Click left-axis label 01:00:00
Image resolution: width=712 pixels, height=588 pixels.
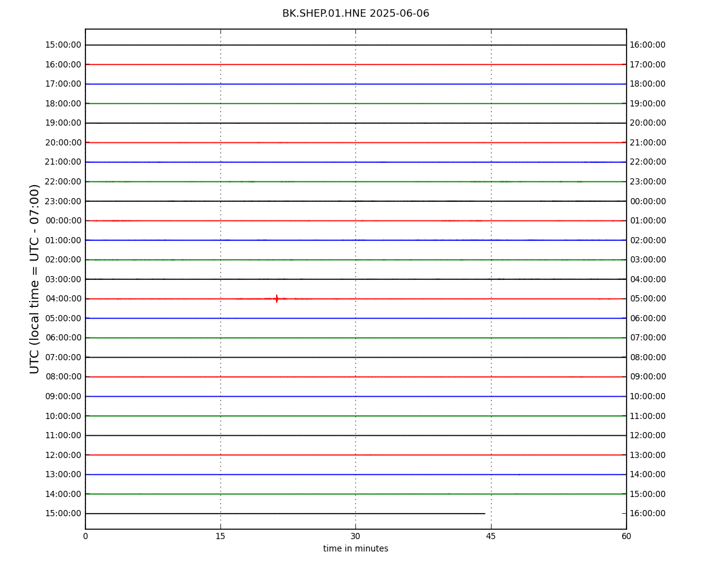[63, 240]
